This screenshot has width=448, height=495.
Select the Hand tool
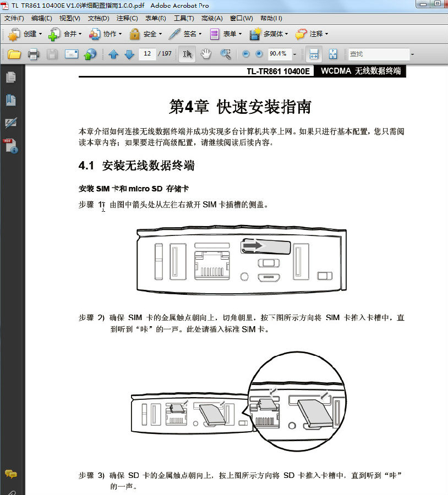(206, 54)
